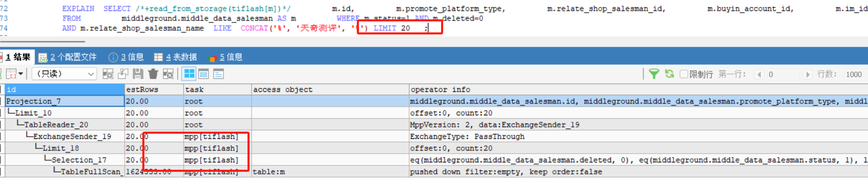Click mpp[tiflash] cell in Limit_18 row

(217, 148)
